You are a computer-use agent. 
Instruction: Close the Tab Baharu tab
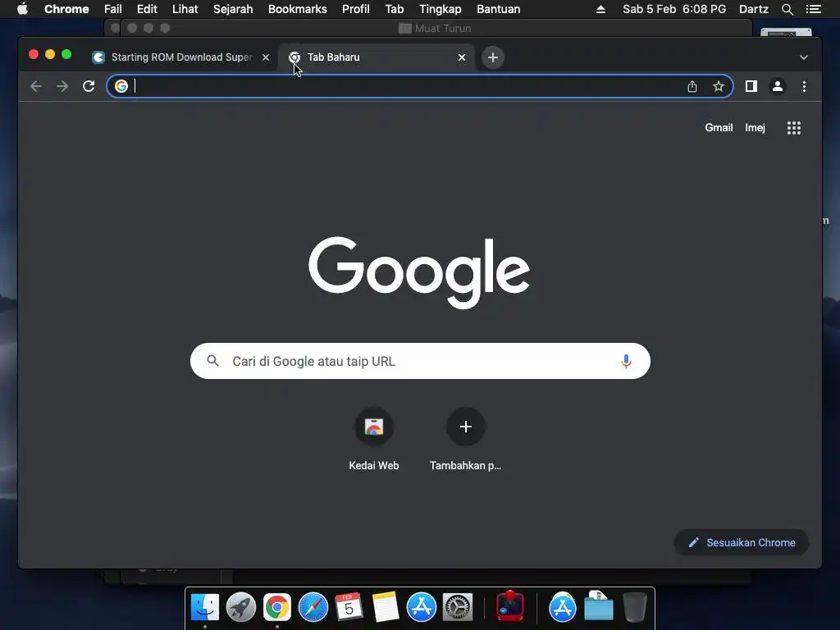462,57
